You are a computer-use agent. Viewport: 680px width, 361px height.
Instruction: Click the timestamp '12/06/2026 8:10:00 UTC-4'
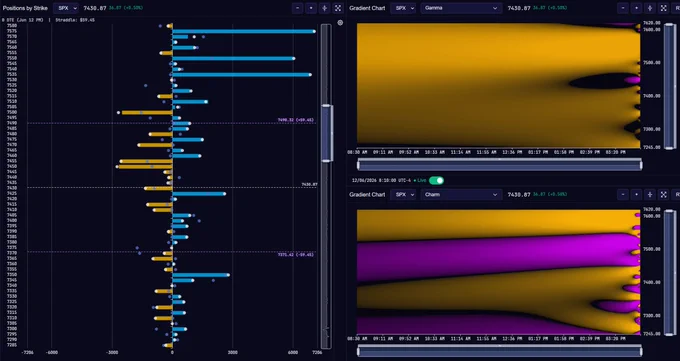[380, 180]
